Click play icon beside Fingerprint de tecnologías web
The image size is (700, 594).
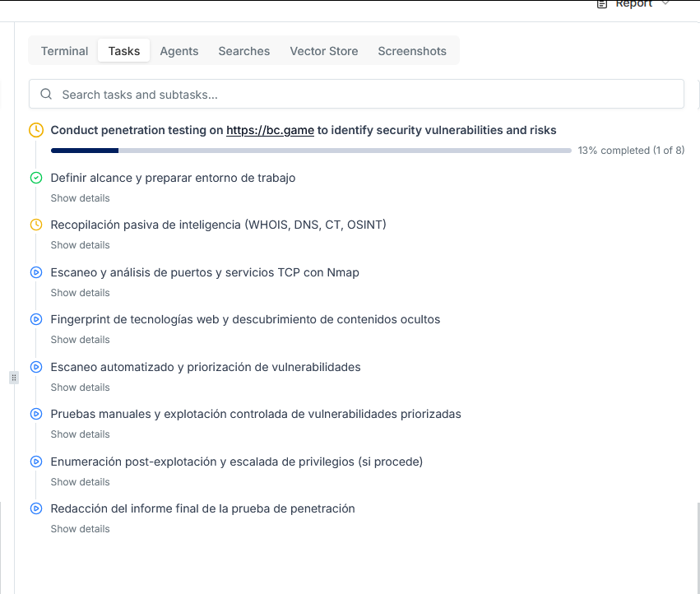[x=36, y=319]
